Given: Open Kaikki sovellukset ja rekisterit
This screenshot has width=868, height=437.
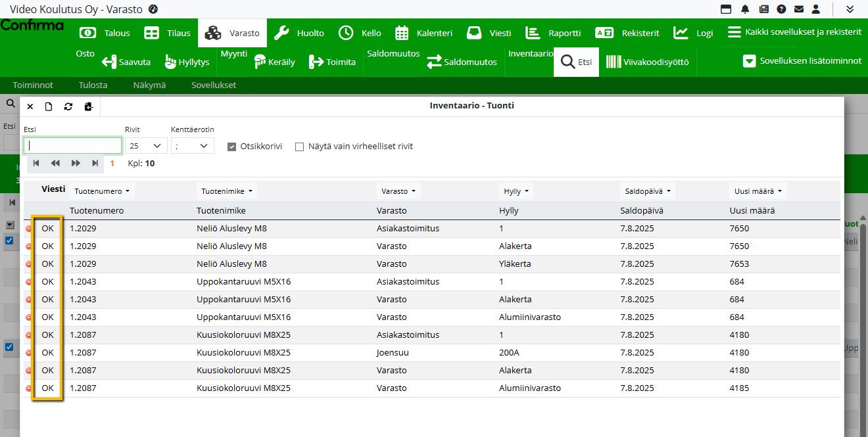Looking at the screenshot, I should [x=794, y=32].
